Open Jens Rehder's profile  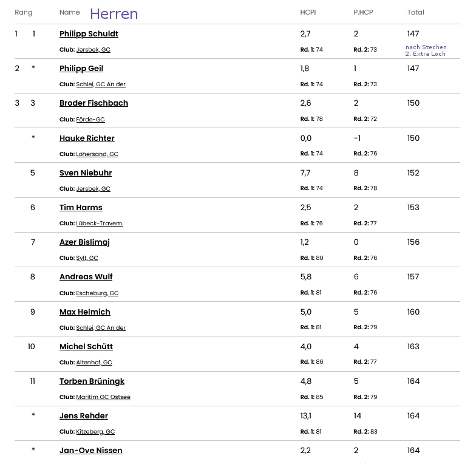[x=84, y=415]
